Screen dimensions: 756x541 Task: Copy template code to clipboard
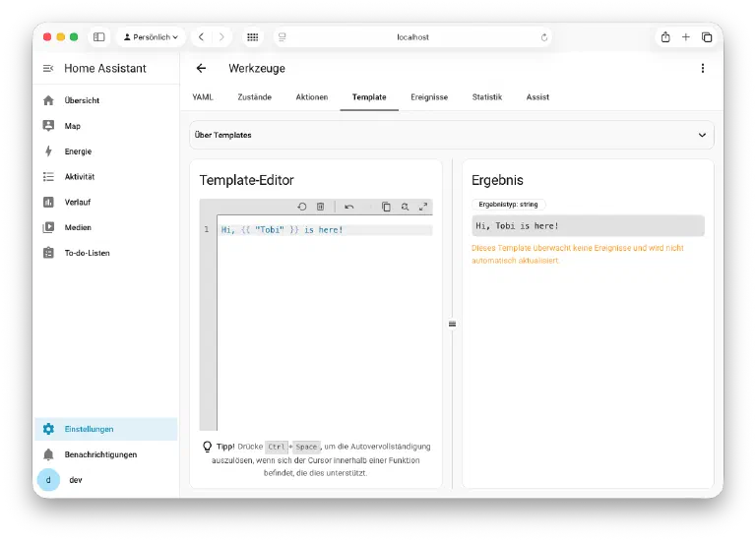[386, 207]
